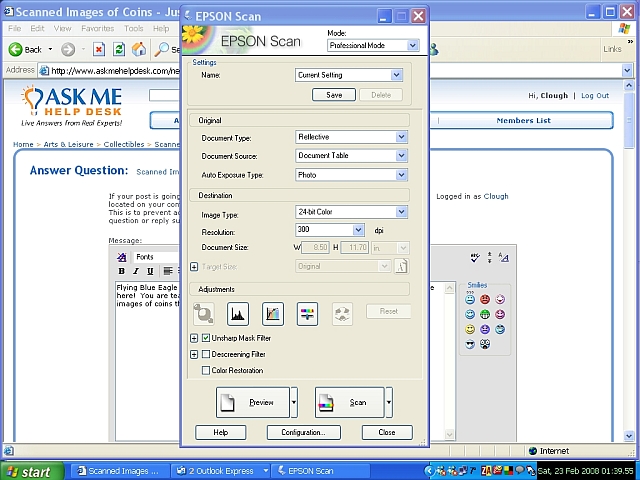Open the Auto Exposure adjustment icon
This screenshot has width=640, height=480.
click(x=203, y=314)
